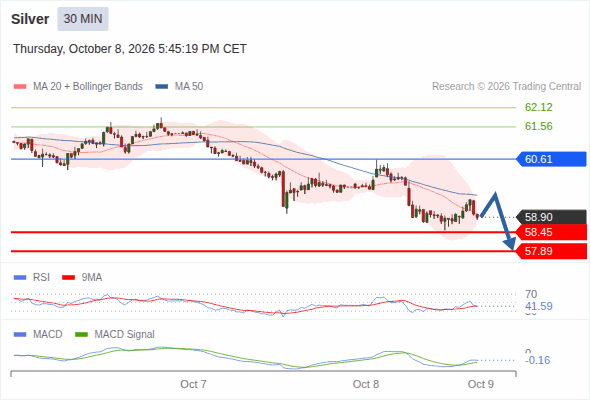This screenshot has height=400, width=590.
Task: Toggle the MA 50 legend entry
Action: 179,87
